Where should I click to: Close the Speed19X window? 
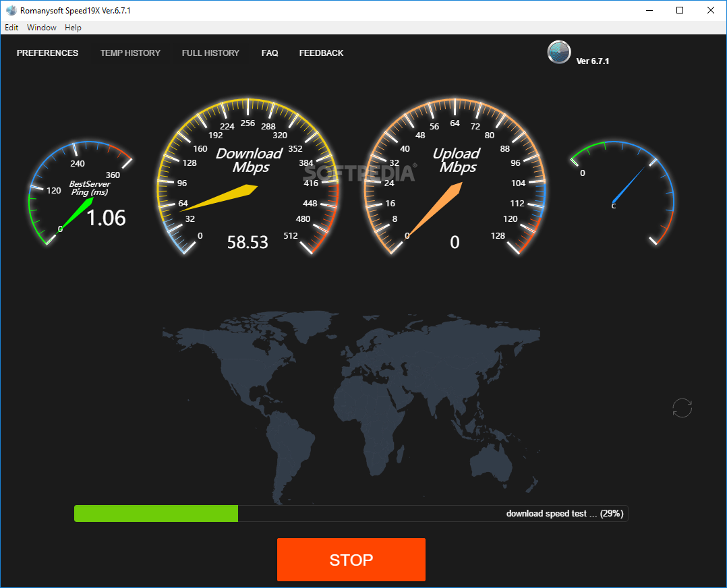coord(710,10)
